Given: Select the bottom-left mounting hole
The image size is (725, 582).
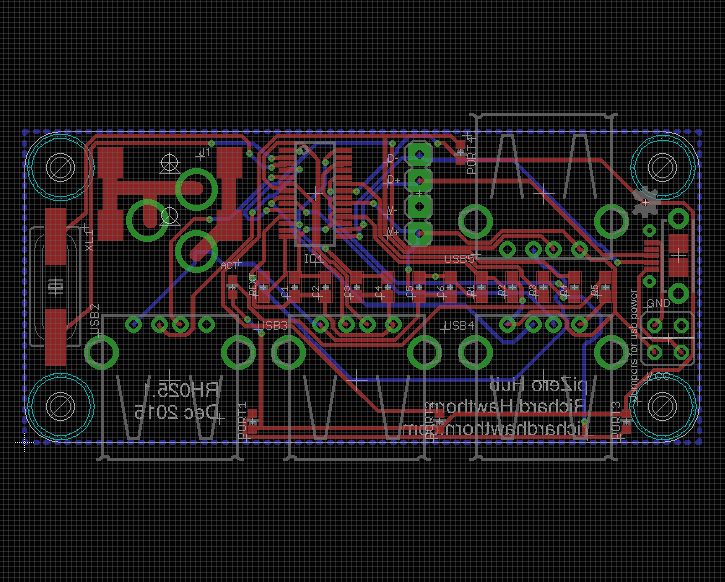Looking at the screenshot, I should coord(61,406).
